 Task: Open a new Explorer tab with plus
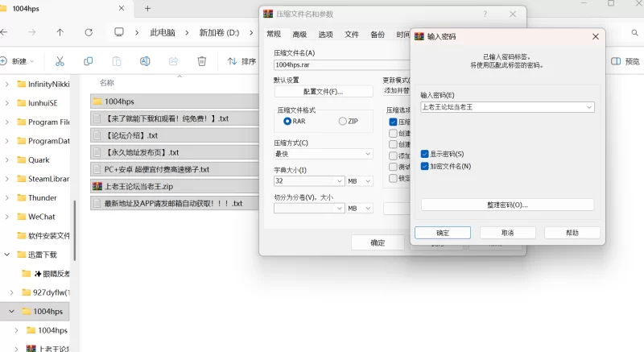147,8
